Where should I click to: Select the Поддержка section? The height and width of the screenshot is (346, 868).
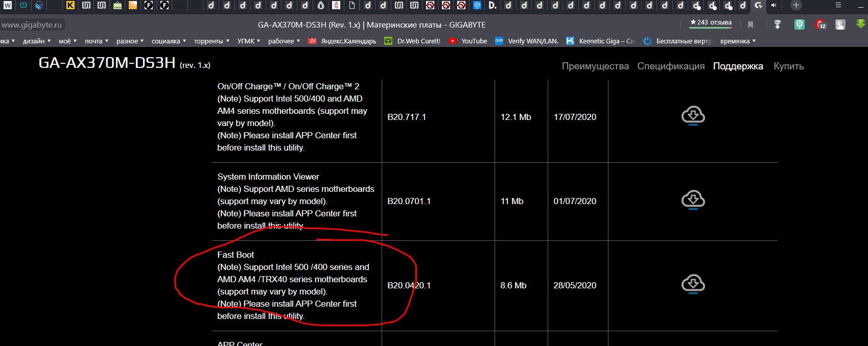[x=738, y=66]
